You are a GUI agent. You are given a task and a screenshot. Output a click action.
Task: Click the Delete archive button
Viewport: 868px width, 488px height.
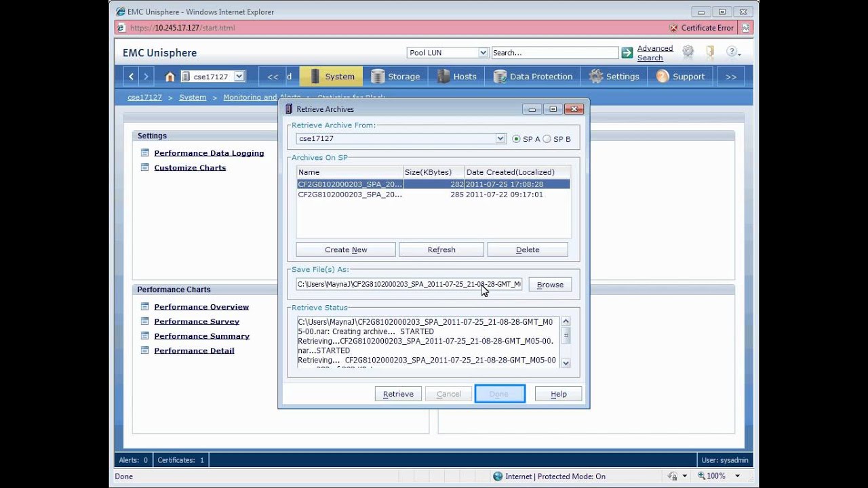(x=528, y=249)
